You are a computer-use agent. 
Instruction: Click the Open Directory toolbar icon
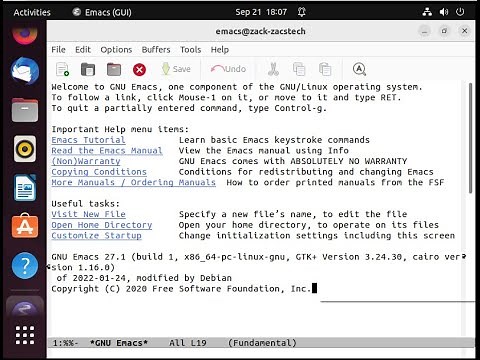[114, 69]
